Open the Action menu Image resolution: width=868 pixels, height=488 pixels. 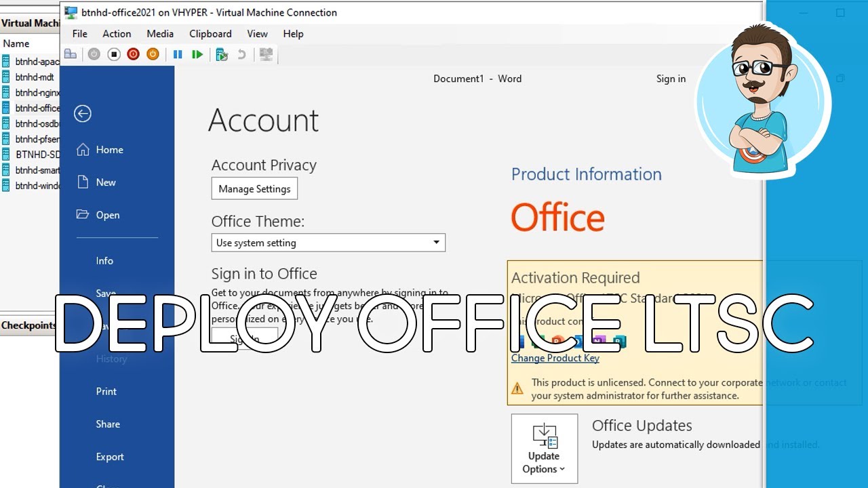tap(117, 33)
